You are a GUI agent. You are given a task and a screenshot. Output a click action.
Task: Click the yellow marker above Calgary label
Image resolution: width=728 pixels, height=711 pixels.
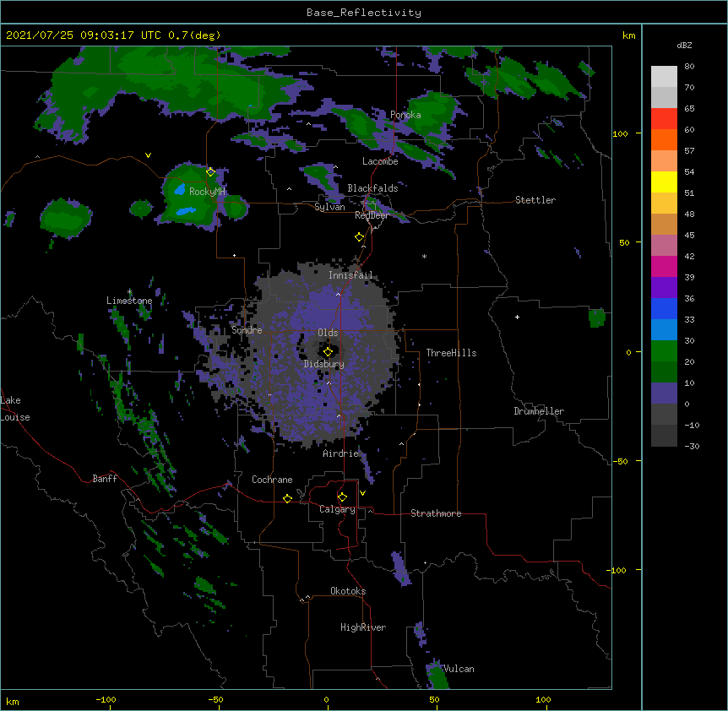point(342,497)
